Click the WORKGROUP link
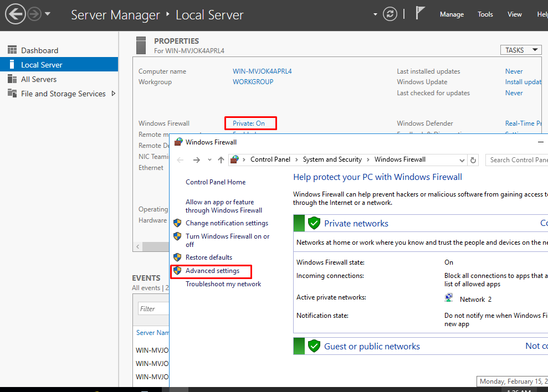 [x=253, y=82]
